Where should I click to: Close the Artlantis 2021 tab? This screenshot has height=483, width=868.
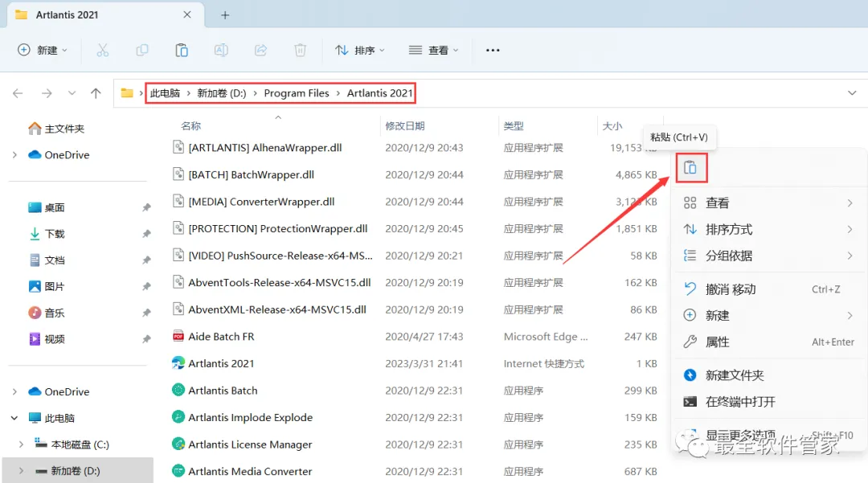[187, 15]
